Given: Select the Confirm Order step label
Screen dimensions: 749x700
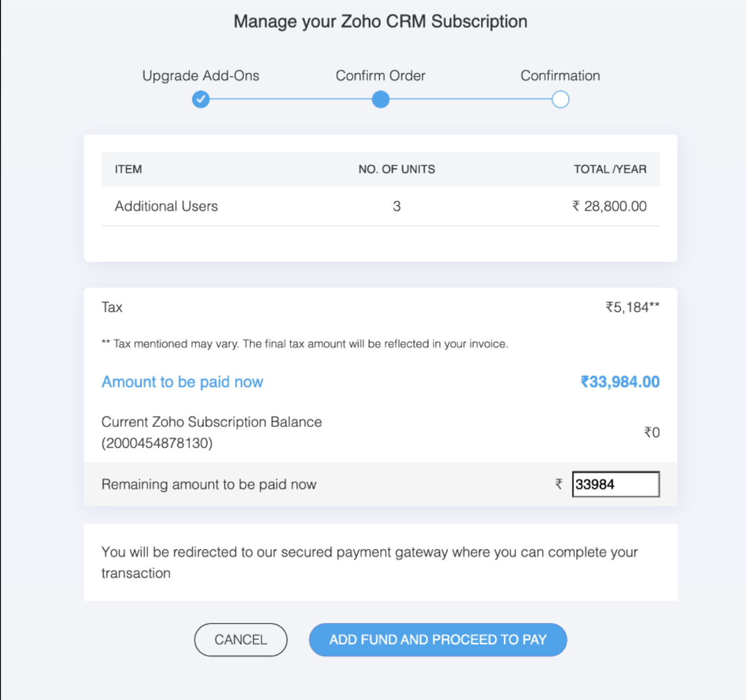Looking at the screenshot, I should point(380,76).
